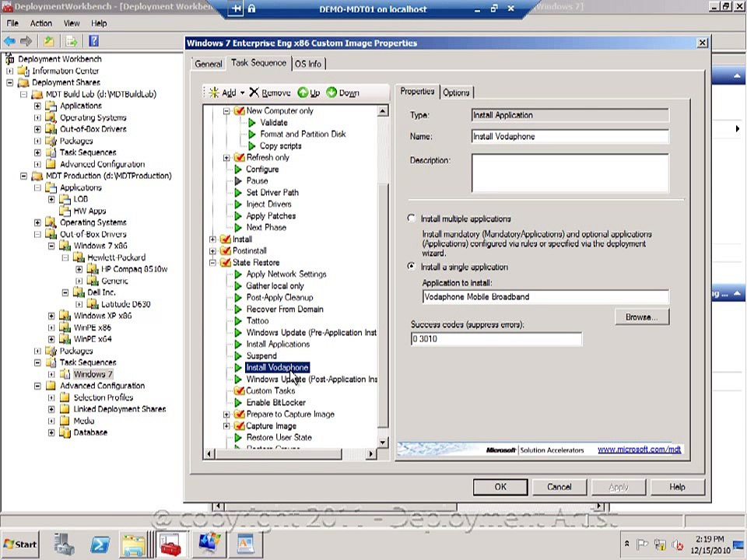Click the red toolbox taskbar icon

[x=170, y=544]
